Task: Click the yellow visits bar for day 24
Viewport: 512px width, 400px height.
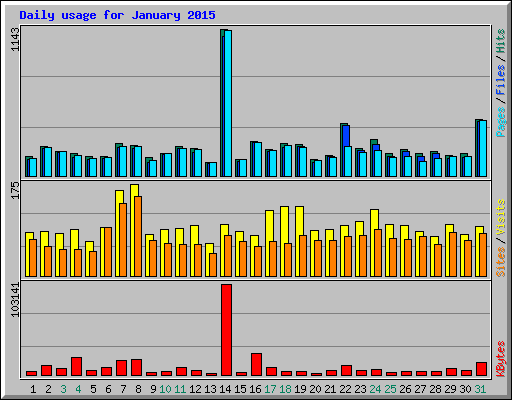Action: 375,243
